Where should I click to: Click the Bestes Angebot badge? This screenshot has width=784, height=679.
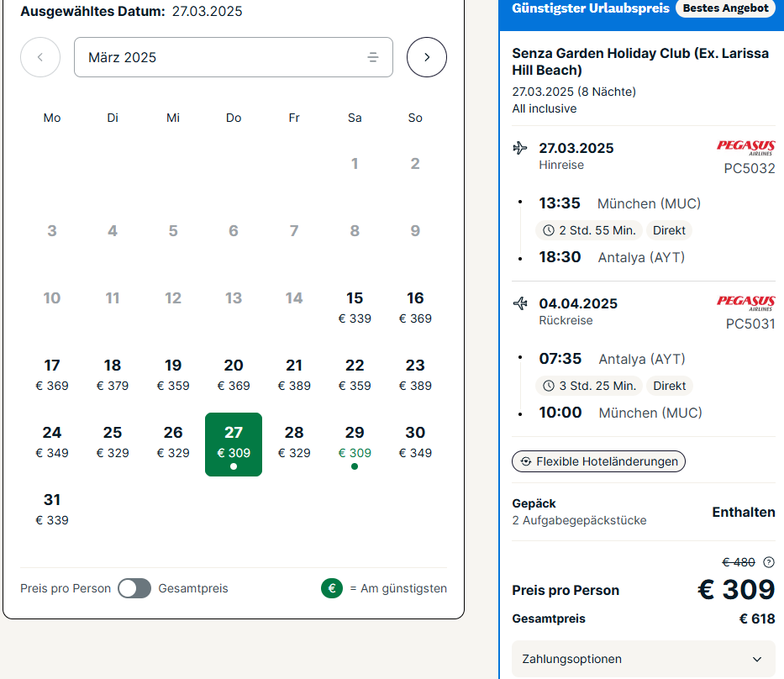pos(725,8)
